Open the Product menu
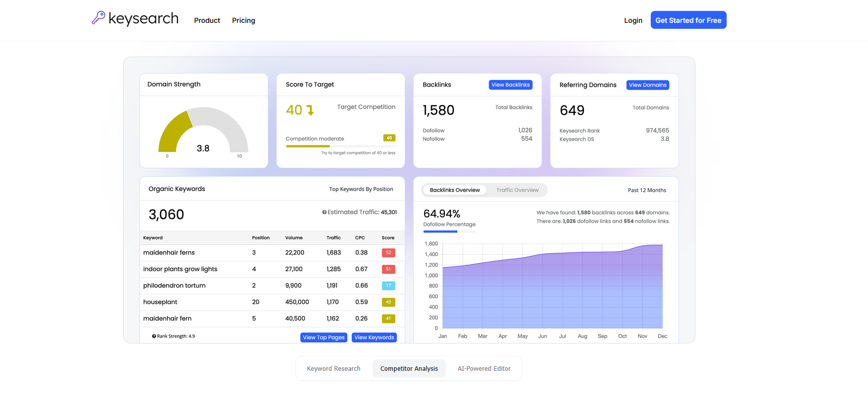The width and height of the screenshot is (868, 408). 207,20
